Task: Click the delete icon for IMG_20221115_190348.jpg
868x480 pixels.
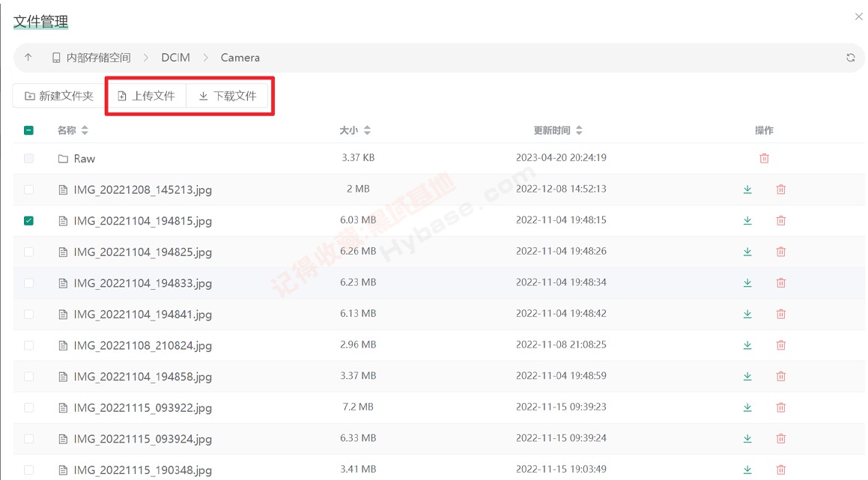Action: point(780,470)
